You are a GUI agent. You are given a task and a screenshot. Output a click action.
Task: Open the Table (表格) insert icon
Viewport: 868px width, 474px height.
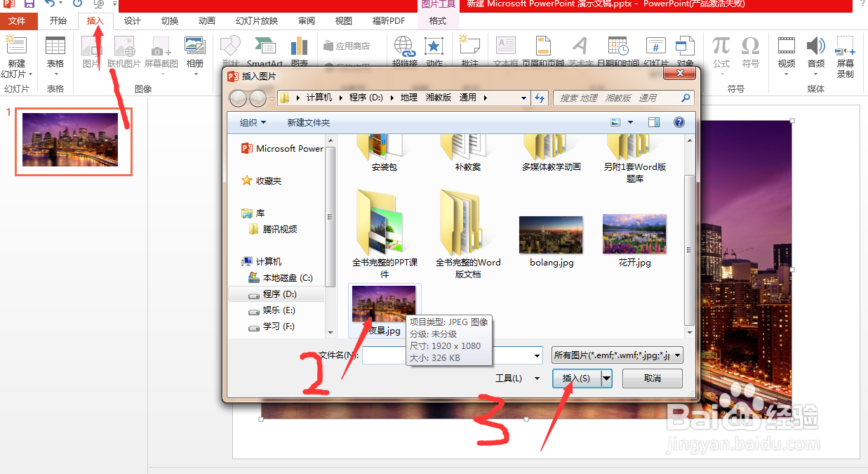(x=55, y=46)
